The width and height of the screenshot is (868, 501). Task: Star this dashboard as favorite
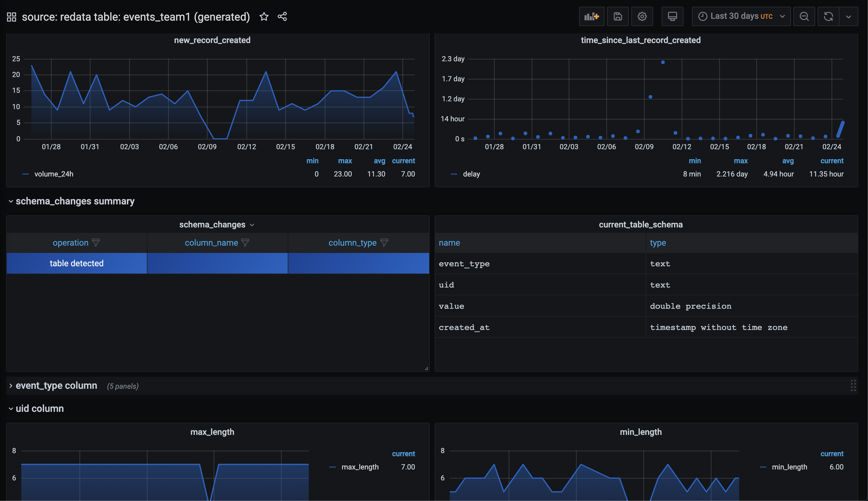[x=264, y=16]
